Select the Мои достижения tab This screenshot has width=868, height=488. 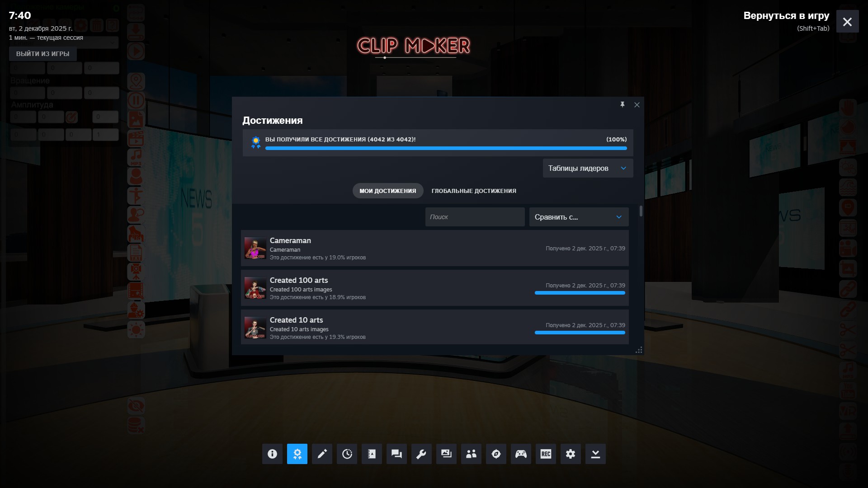tap(387, 191)
